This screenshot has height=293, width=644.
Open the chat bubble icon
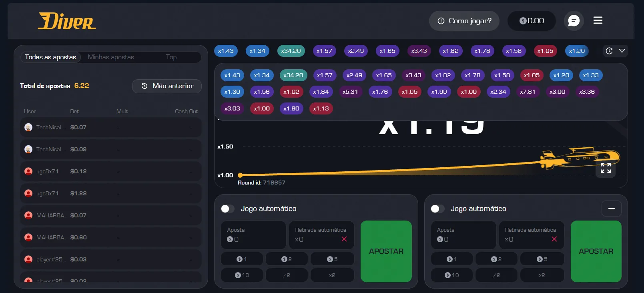pyautogui.click(x=574, y=21)
